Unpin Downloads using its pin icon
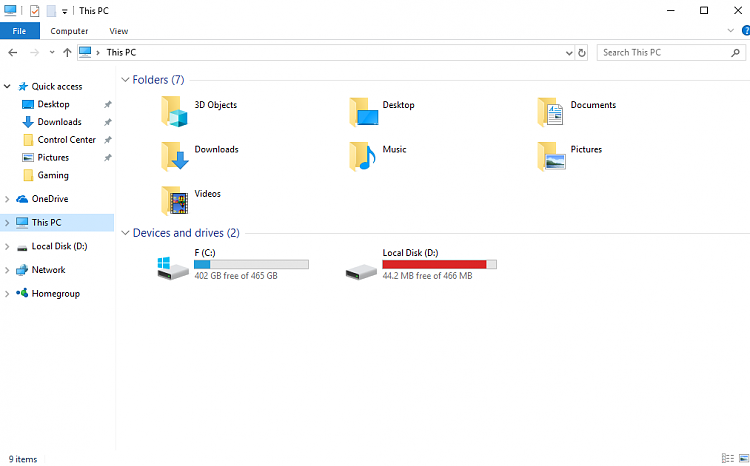The height and width of the screenshot is (466, 750). (x=108, y=122)
